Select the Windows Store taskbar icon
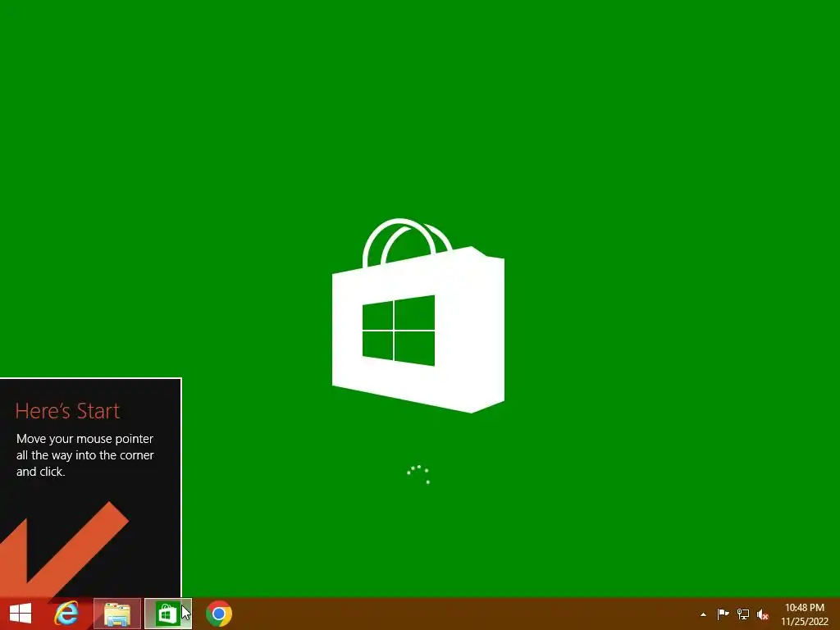The height and width of the screenshot is (630, 840). click(167, 614)
